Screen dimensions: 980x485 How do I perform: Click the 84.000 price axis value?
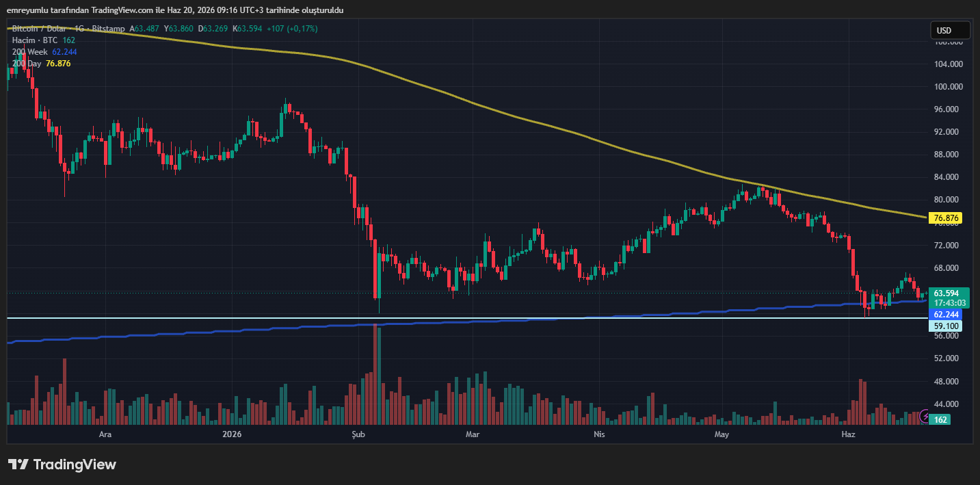click(948, 177)
